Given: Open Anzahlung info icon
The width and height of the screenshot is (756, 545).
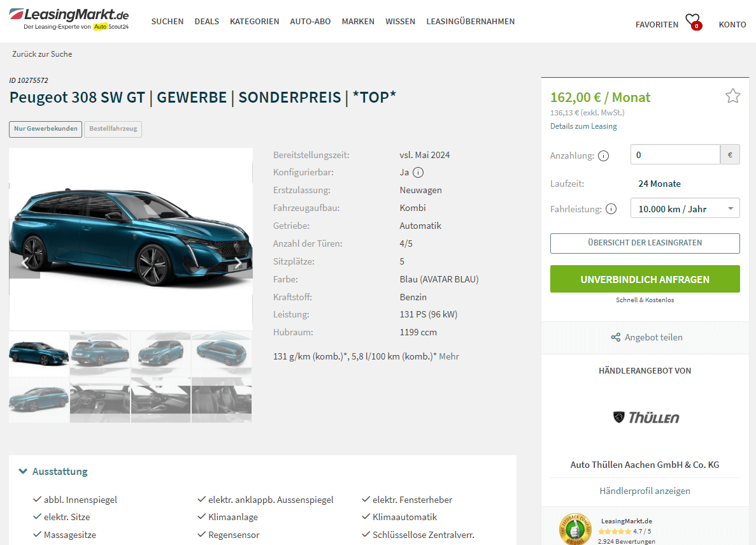Looking at the screenshot, I should 603,156.
